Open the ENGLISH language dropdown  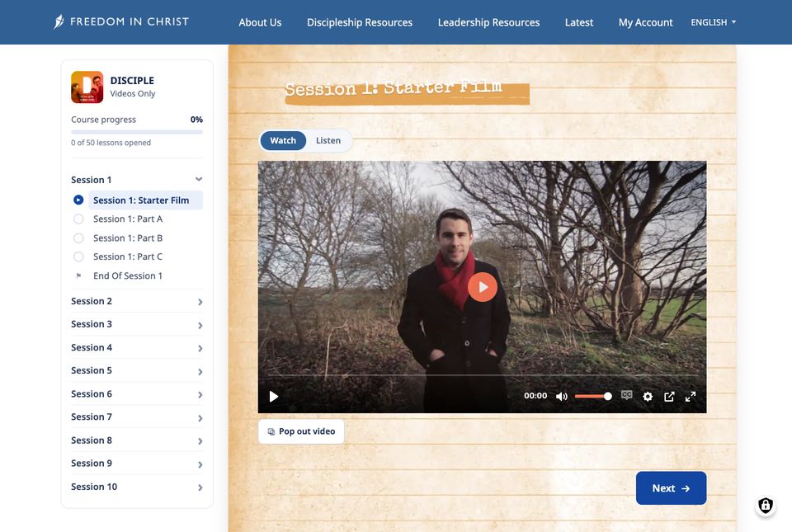point(713,22)
